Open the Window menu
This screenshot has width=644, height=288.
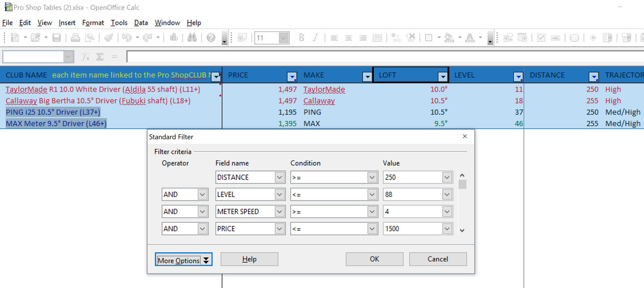168,23
